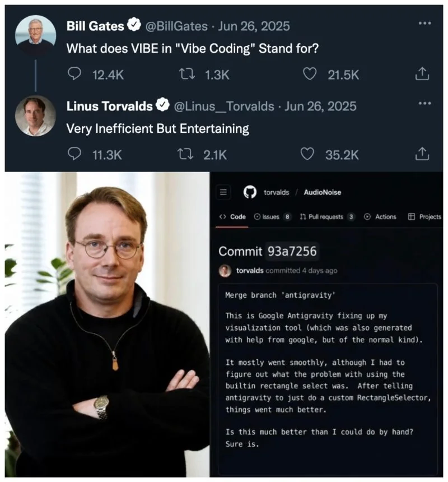448x482 pixels.
Task: Share the tweet from @Linus__Torvalds
Action: point(422,154)
